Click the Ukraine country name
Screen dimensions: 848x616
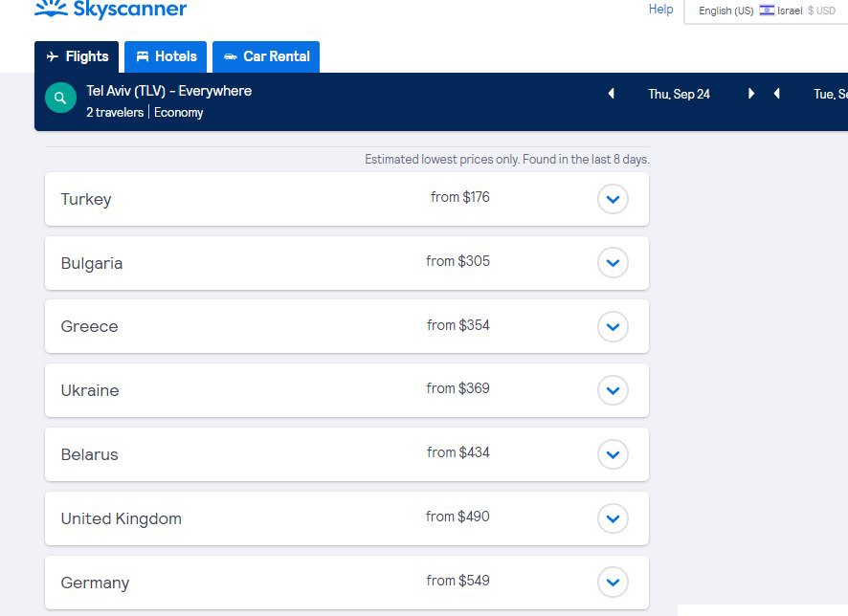click(90, 390)
